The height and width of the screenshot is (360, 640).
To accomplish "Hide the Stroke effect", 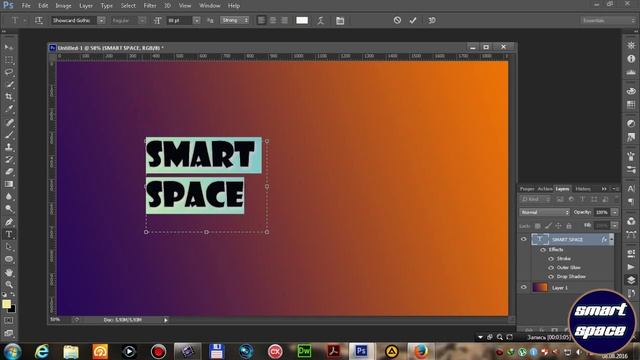I will [551, 259].
